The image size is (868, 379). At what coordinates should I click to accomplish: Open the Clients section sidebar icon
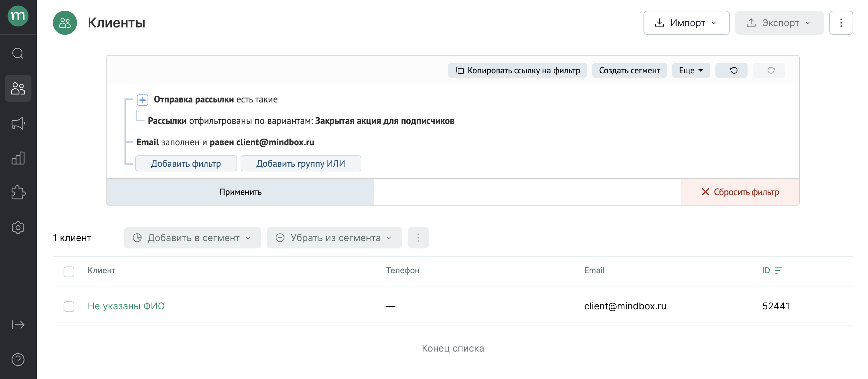18,88
